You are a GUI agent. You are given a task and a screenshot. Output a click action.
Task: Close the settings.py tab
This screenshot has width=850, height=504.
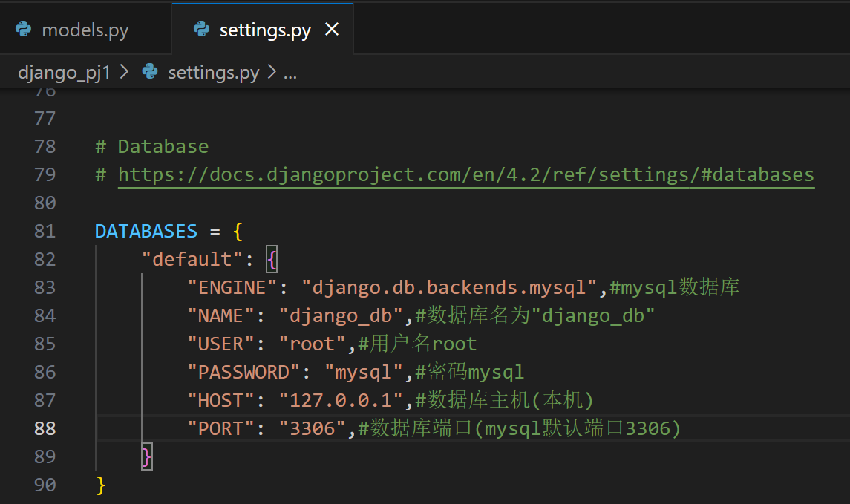point(332,30)
